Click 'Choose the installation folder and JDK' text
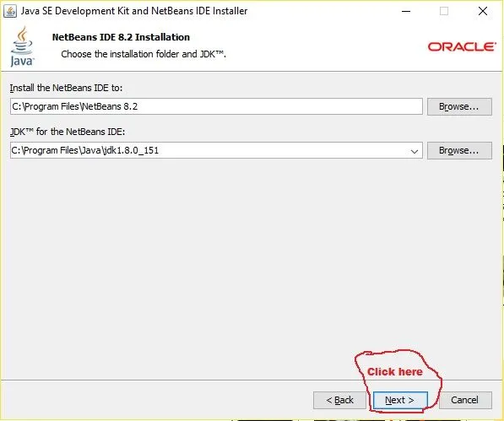Viewport: 504px width, 421px height. (x=144, y=54)
